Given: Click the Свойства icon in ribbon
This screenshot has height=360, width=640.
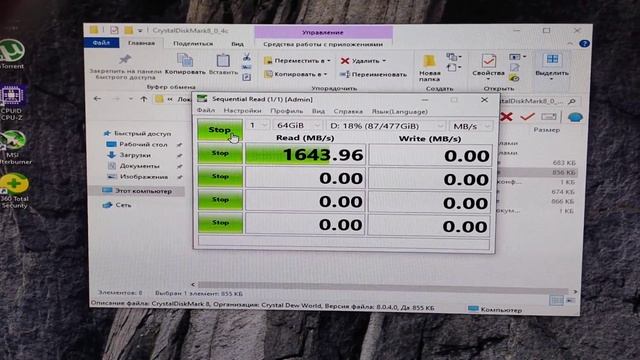Looking at the screenshot, I should pyautogui.click(x=489, y=61).
